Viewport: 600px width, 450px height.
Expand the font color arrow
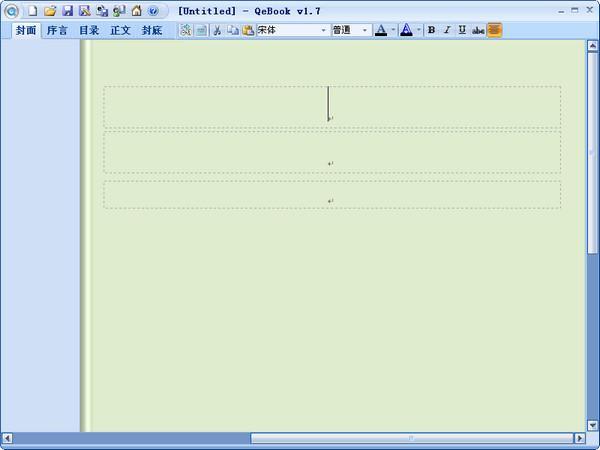pos(393,30)
